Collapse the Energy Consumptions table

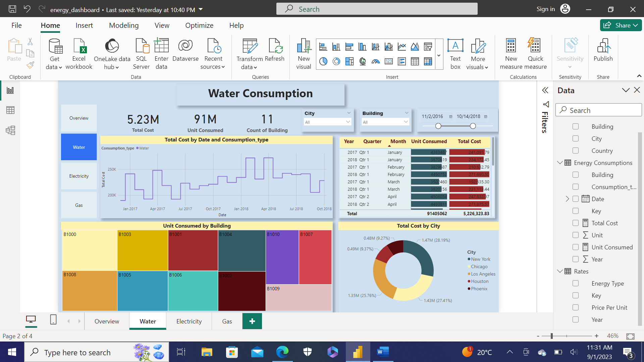559,163
